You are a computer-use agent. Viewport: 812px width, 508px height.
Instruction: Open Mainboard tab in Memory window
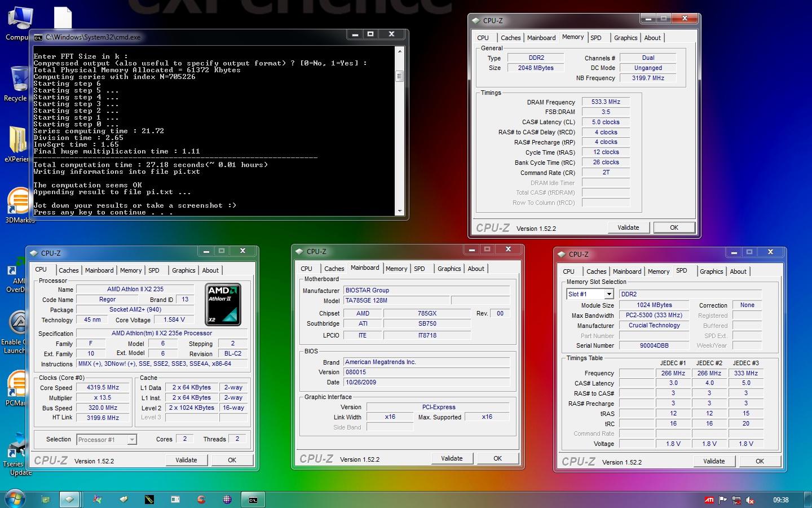541,38
